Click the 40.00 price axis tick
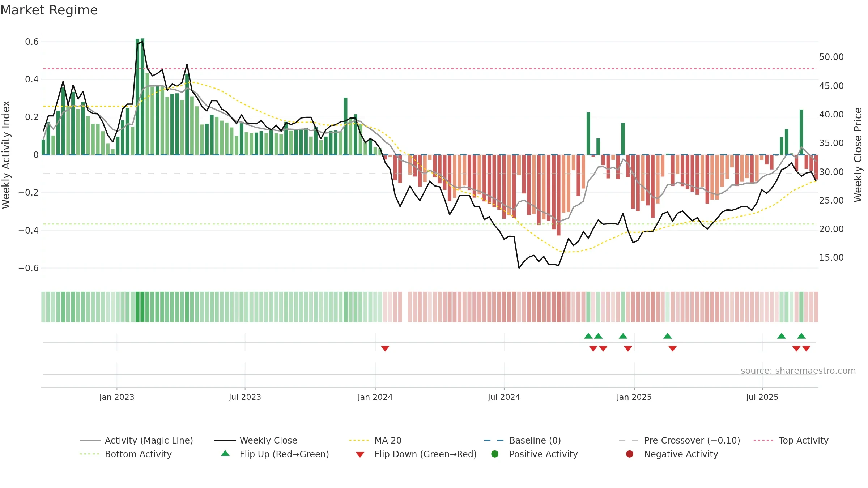This screenshot has width=868, height=488. [x=831, y=114]
